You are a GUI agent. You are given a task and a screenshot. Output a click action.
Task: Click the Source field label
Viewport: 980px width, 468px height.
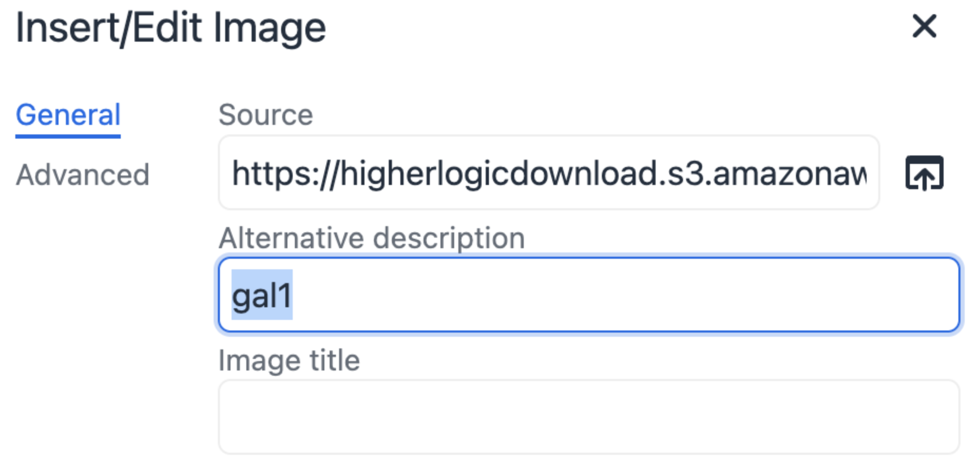(265, 114)
